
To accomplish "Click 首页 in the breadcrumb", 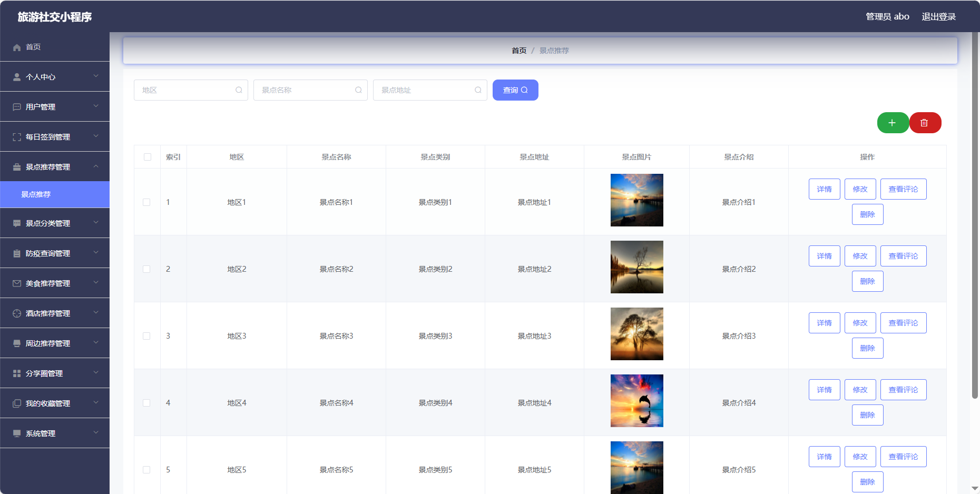I will (519, 51).
